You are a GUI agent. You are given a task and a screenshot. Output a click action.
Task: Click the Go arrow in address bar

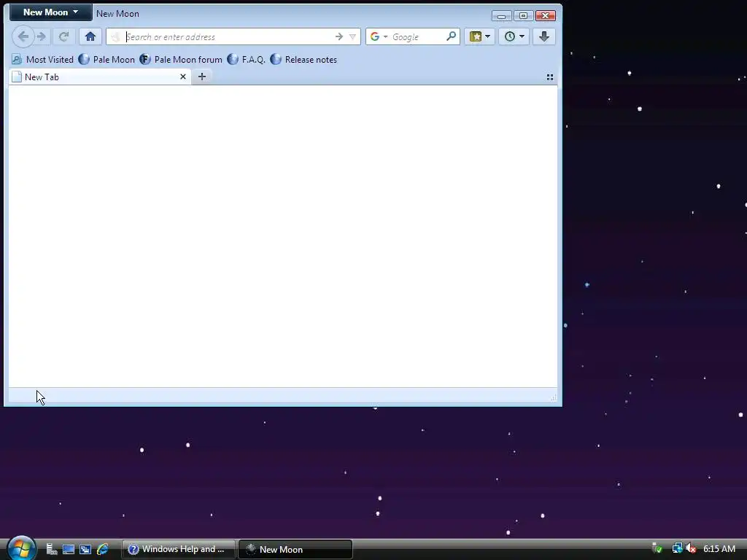pos(338,36)
